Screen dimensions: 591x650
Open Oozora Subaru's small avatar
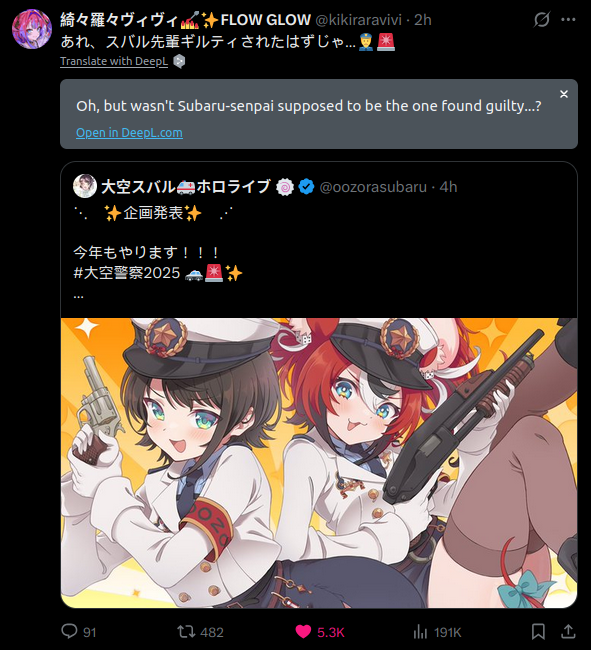click(x=85, y=186)
